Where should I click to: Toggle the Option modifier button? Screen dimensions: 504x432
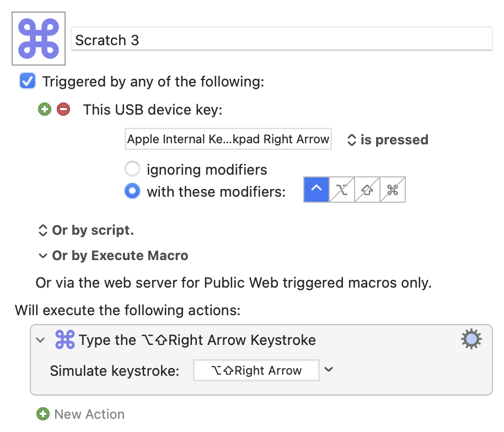point(342,190)
